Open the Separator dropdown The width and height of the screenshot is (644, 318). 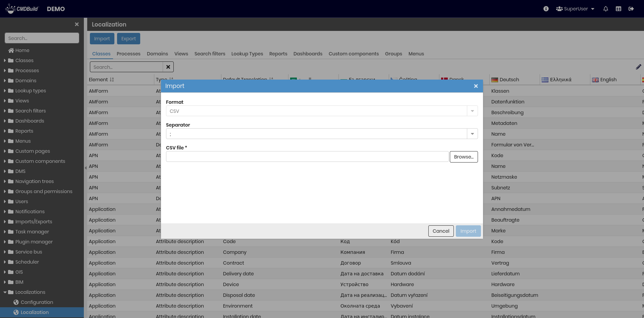472,134
